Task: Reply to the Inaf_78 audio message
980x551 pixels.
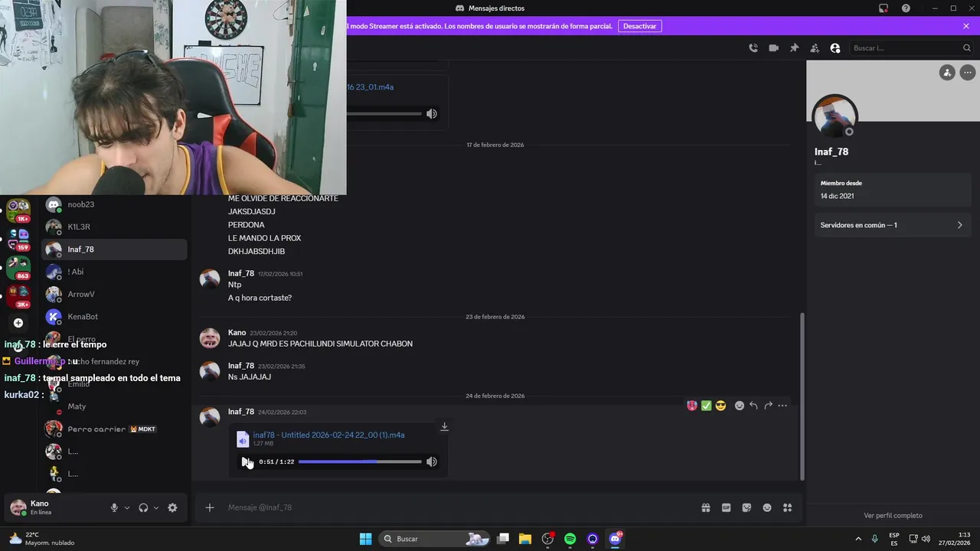Action: pos(753,406)
